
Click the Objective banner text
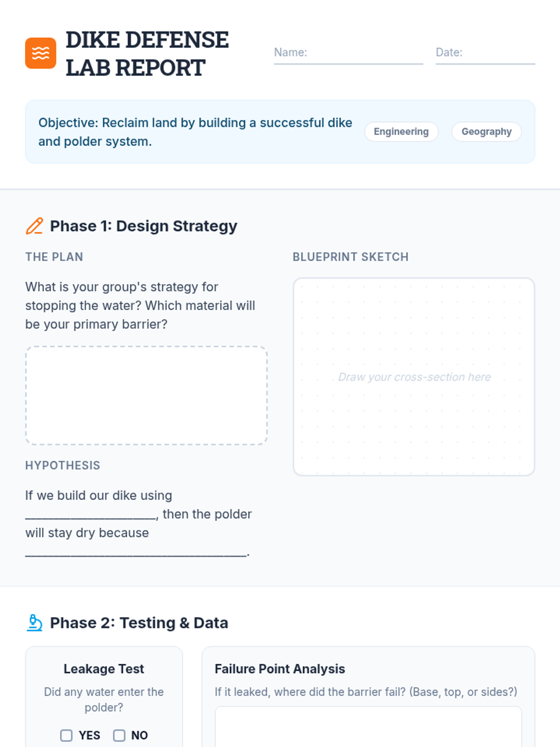[195, 132]
